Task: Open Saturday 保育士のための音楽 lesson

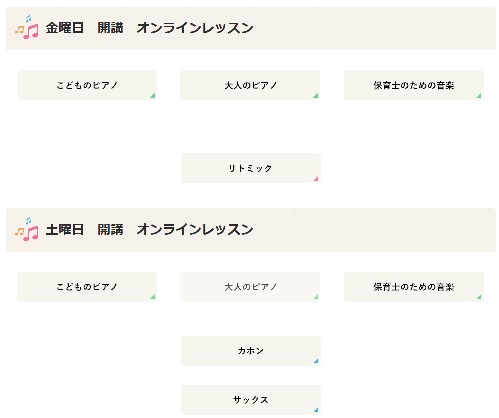Action: [414, 287]
